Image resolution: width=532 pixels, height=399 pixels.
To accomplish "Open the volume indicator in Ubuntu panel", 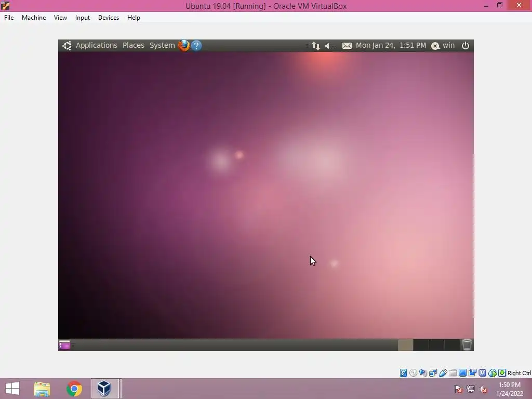I will [330, 46].
